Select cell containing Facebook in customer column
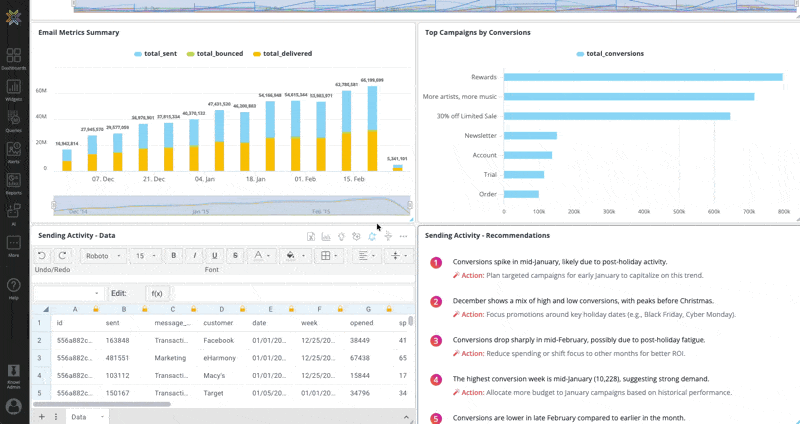 pyautogui.click(x=218, y=340)
